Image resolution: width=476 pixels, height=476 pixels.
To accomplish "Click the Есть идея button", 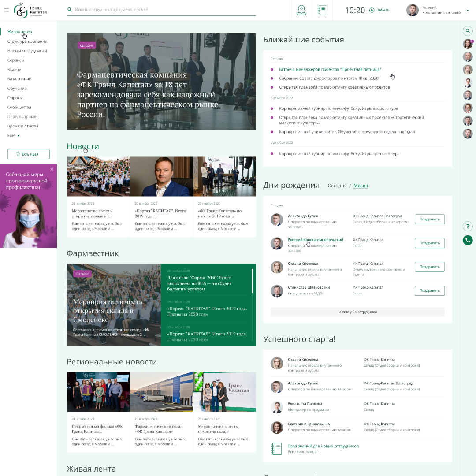I will click(29, 154).
